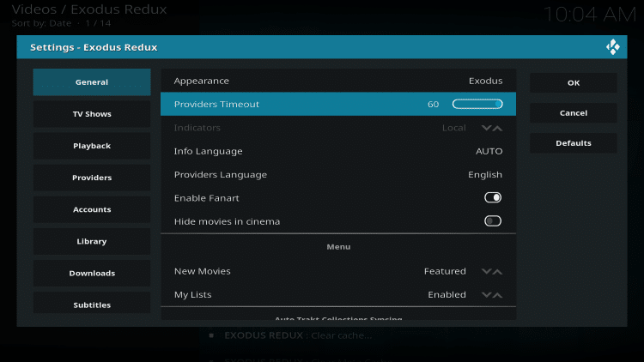Cancel the settings dialog
Viewport: 644px width, 362px height.
click(573, 113)
